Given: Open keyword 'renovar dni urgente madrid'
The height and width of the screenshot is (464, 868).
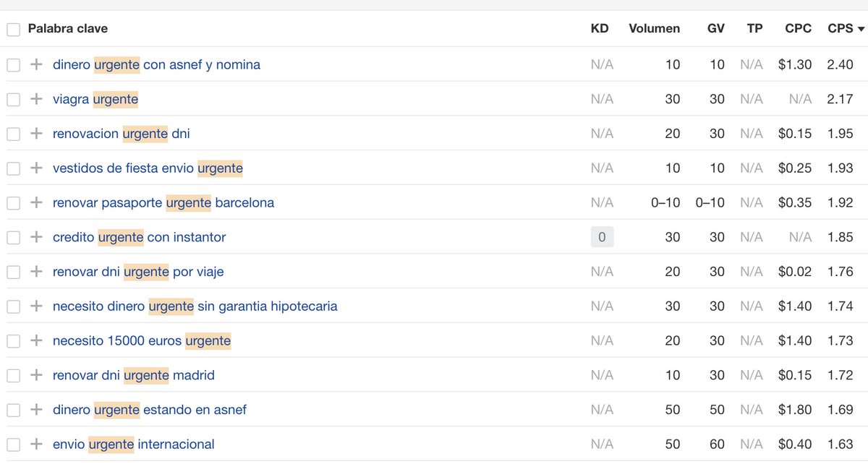Looking at the screenshot, I should (134, 376).
